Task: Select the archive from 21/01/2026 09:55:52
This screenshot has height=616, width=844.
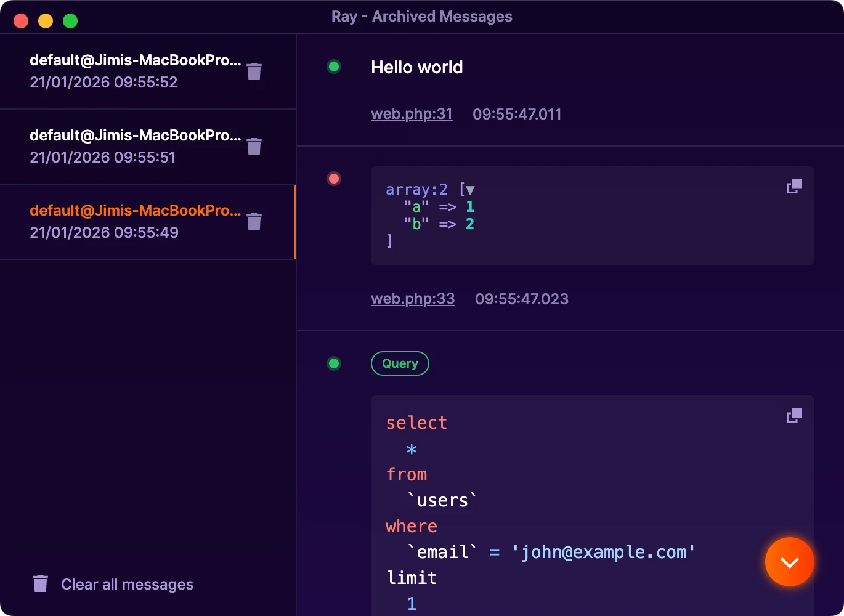Action: (148, 71)
